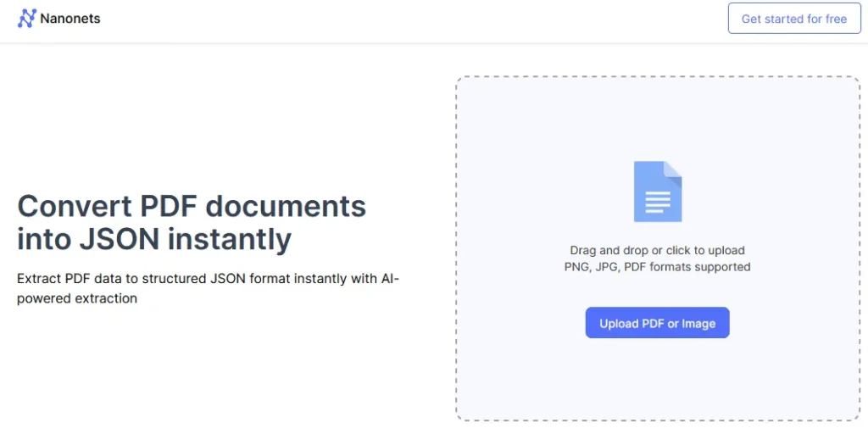Click the dashed top border of the upload box
868x428 pixels.
[x=657, y=77]
